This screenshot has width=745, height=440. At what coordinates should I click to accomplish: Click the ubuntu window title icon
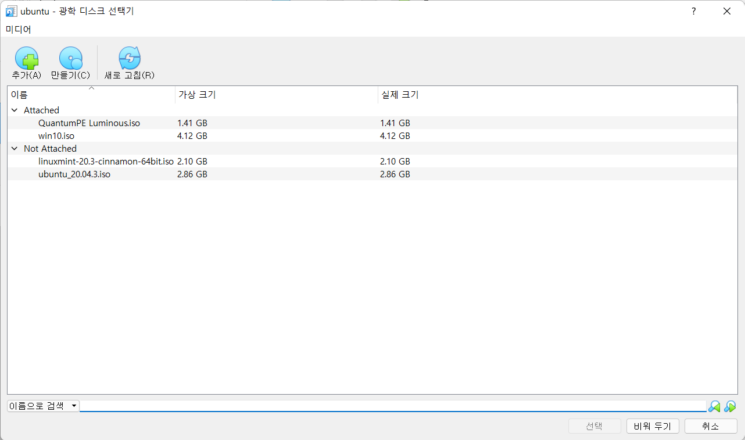coord(10,11)
